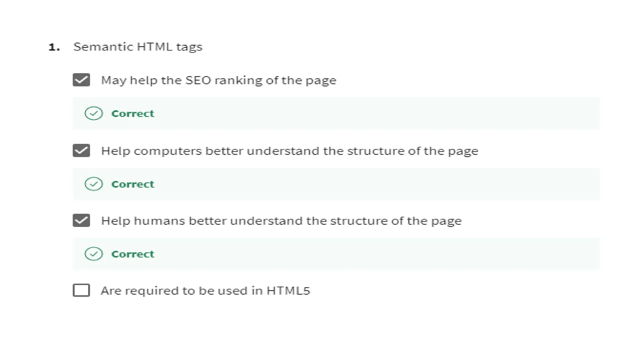
Task: Check 'Are required to be used in HTML5' box
Action: [x=81, y=290]
